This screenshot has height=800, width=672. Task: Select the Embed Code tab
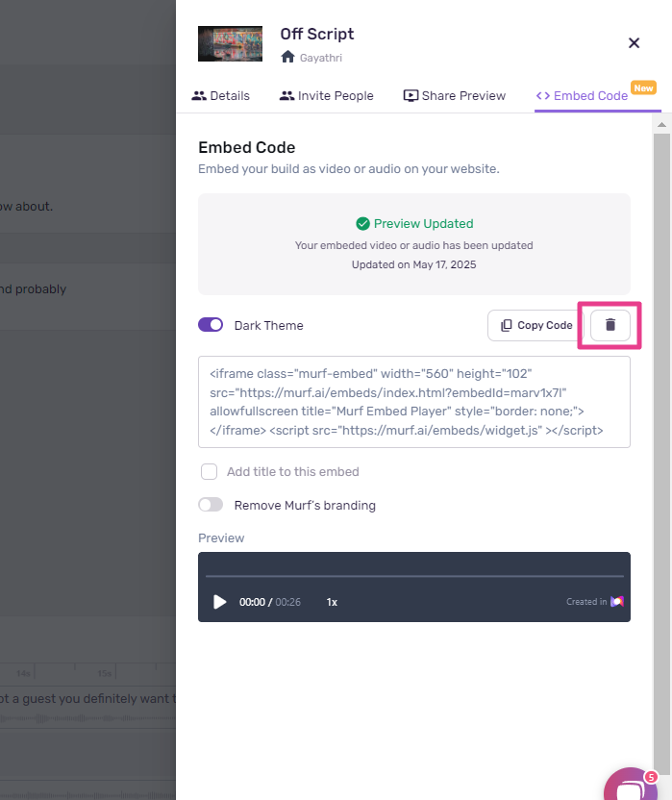582,96
